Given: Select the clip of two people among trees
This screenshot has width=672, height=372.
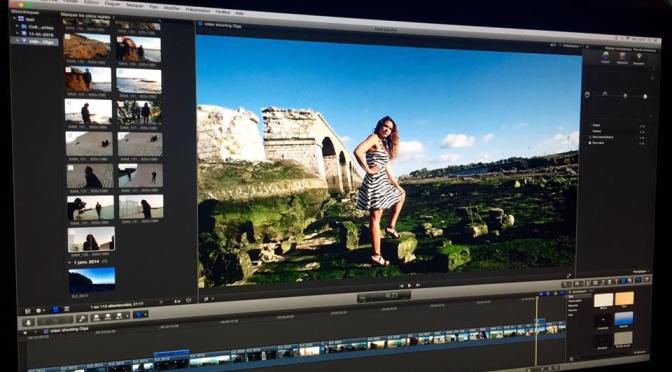Looking at the screenshot, I should click(x=139, y=112).
